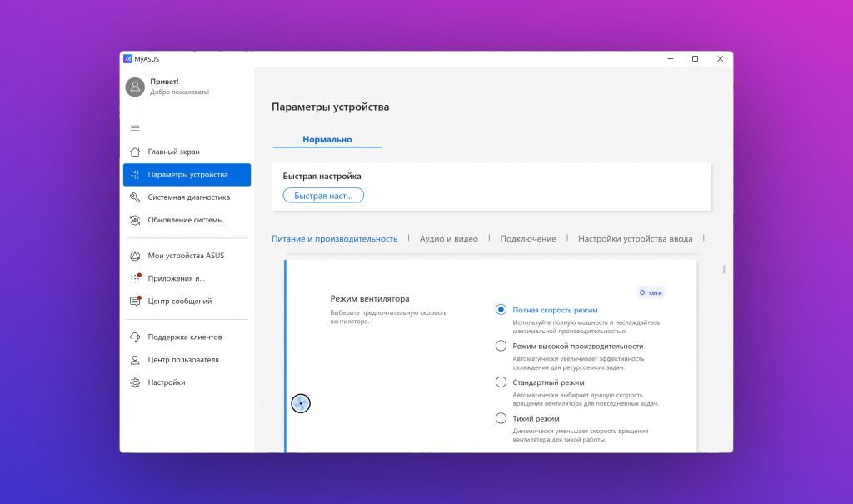Click the headset icon for Поддержка клиентов
The width and height of the screenshot is (853, 504).
click(x=135, y=337)
